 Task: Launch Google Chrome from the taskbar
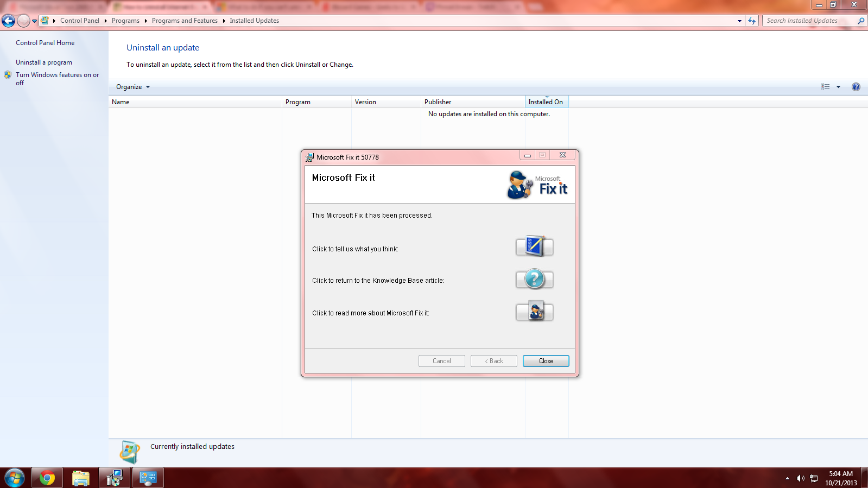point(47,478)
